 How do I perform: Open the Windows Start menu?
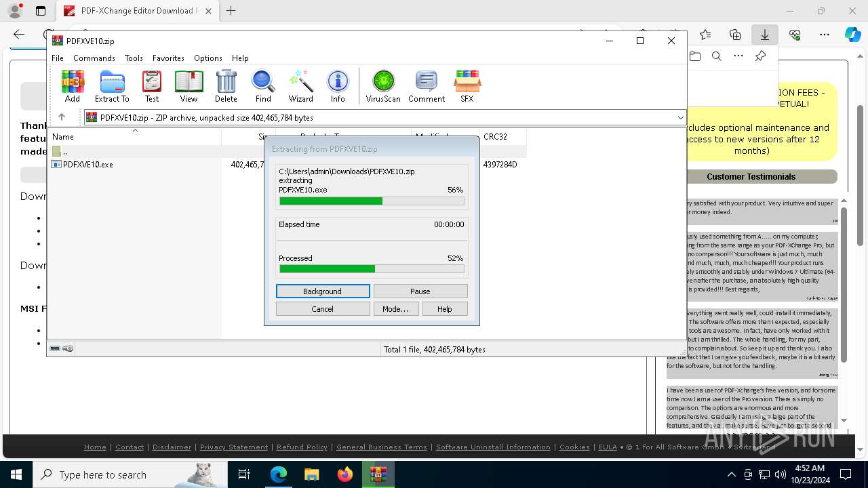pyautogui.click(x=16, y=474)
